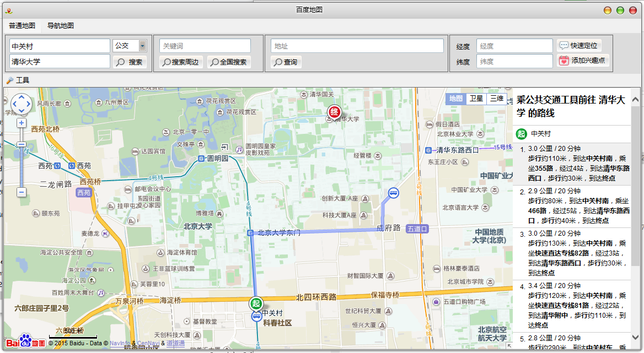Focus the 纬度 latitude input
Image resolution: width=644 pixels, height=353 pixels.
[x=514, y=62]
